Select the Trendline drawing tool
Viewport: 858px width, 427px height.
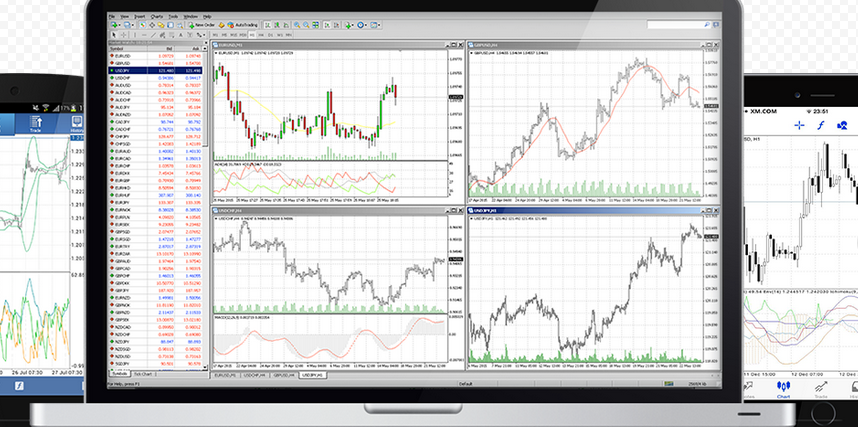153,34
